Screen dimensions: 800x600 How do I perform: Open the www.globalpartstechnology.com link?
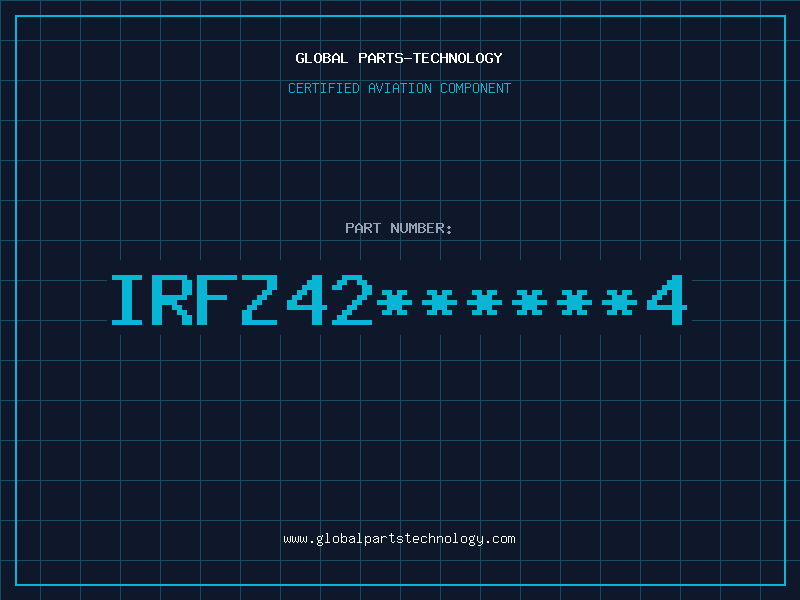(x=399, y=539)
